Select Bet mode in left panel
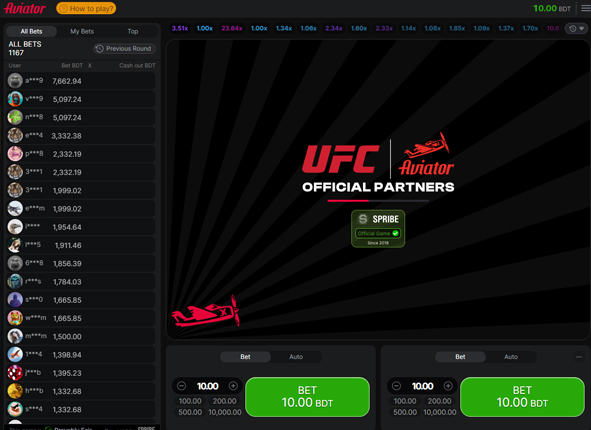Image resolution: width=591 pixels, height=430 pixels. [x=245, y=357]
